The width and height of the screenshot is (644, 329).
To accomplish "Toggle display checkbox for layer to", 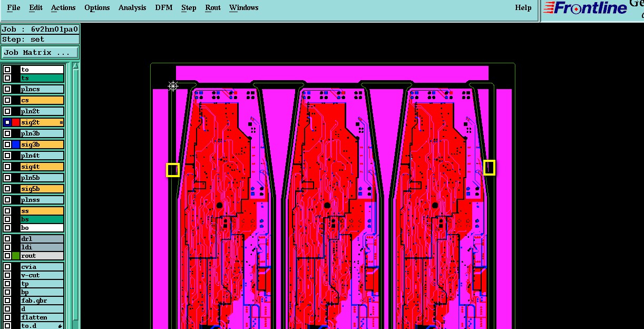I will 7,70.
